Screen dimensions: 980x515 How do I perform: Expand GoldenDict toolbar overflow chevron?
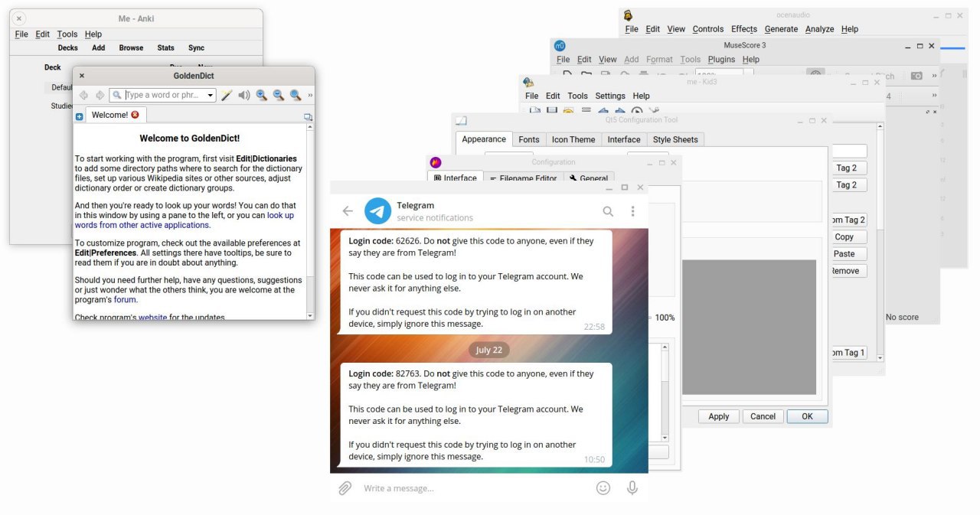coord(310,96)
